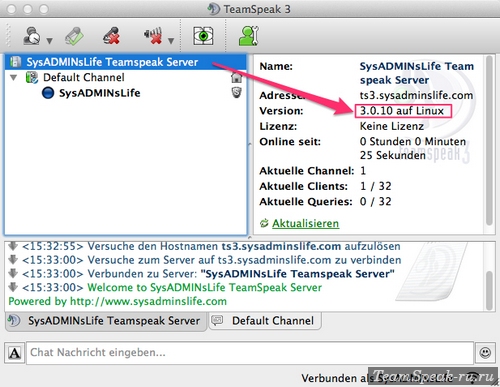Viewport: 500px width, 387px height.
Task: Click 'Welcome to SysADMINsLife TeamSpeak Server' message
Action: (x=205, y=287)
